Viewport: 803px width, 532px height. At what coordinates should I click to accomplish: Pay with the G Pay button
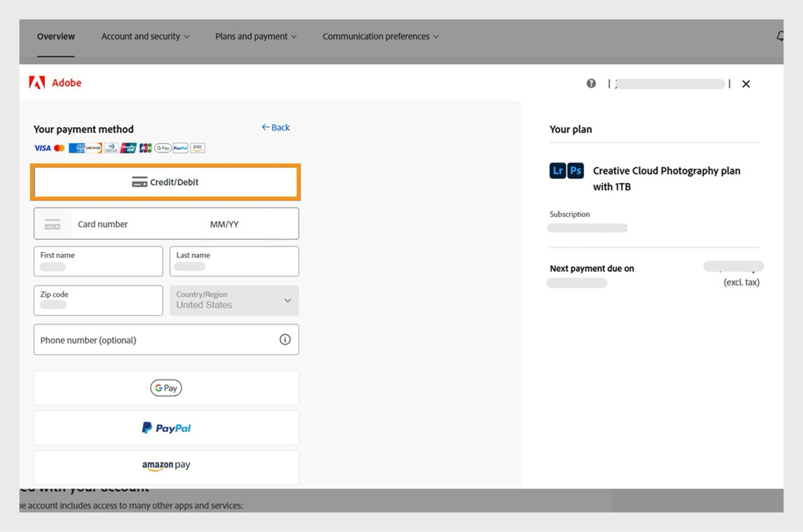[x=166, y=388]
